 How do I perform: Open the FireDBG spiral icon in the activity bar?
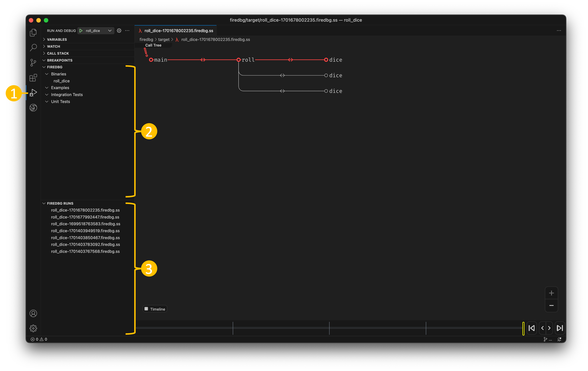click(x=33, y=108)
